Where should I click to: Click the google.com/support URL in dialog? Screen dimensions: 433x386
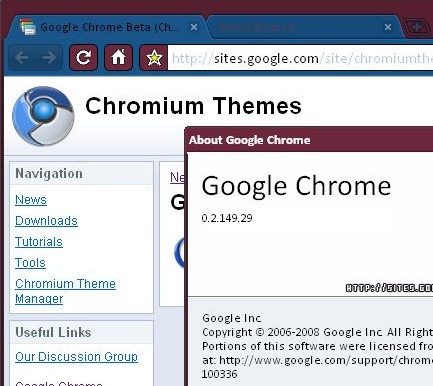[x=326, y=360]
